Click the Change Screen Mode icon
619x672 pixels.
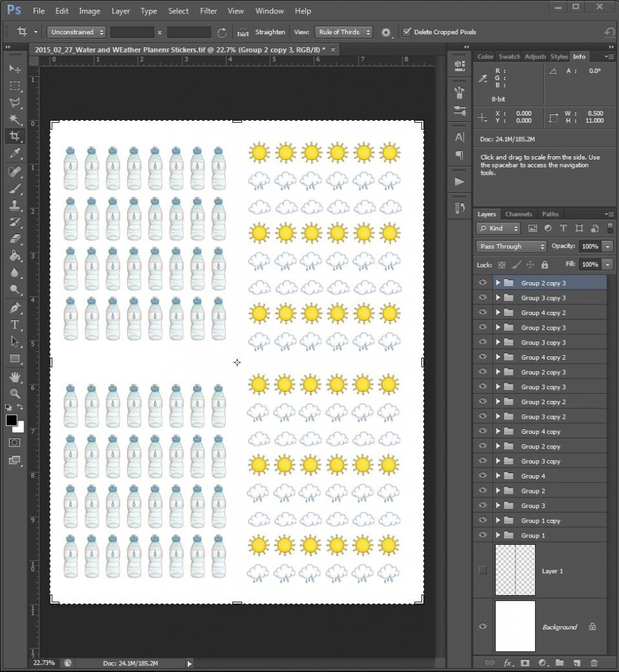click(14, 460)
